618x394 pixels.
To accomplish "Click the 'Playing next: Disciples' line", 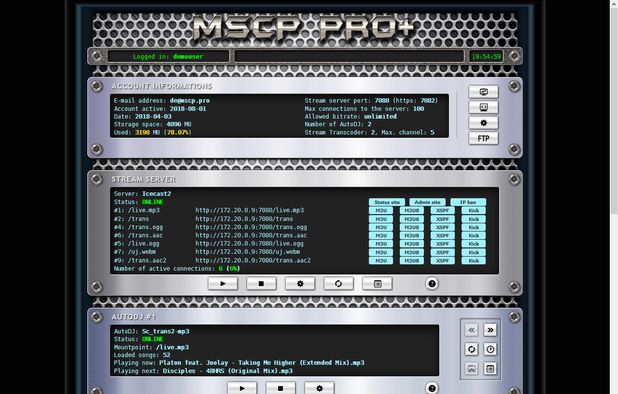I will click(203, 371).
